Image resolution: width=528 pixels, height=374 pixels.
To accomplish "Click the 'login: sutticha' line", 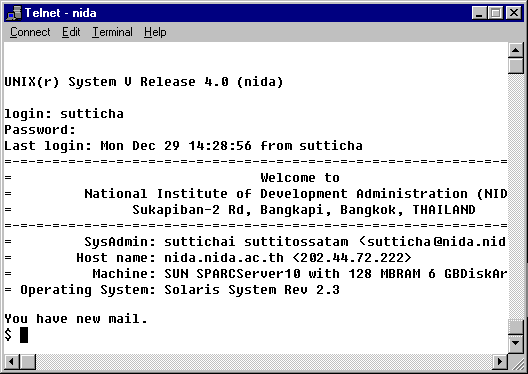I will (x=64, y=114).
